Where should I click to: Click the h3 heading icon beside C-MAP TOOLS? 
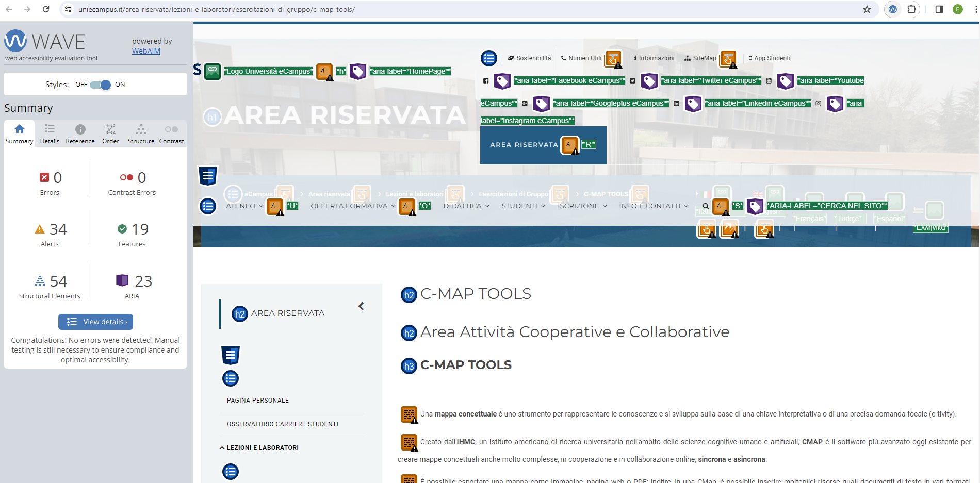point(409,366)
